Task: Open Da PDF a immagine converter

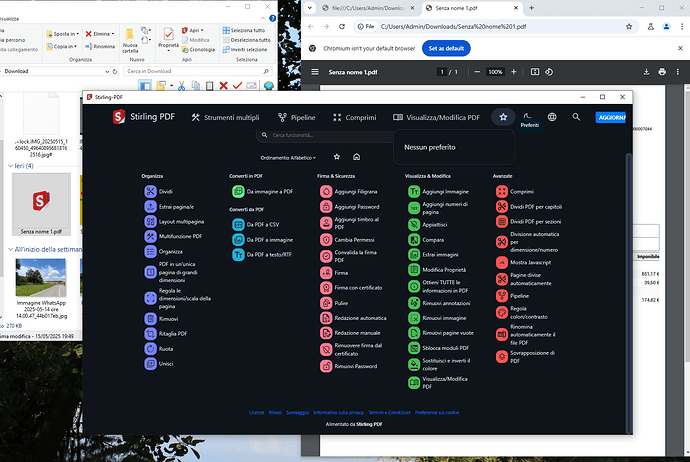Action: point(263,240)
